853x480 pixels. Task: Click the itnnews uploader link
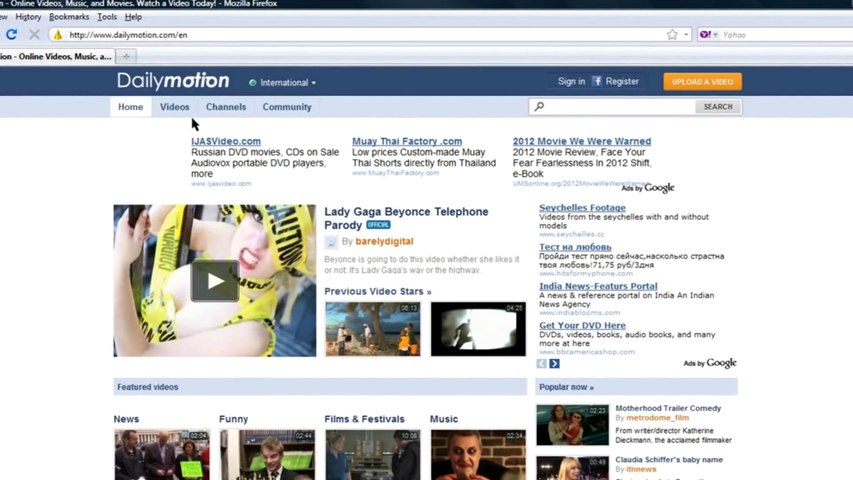pyautogui.click(x=641, y=469)
